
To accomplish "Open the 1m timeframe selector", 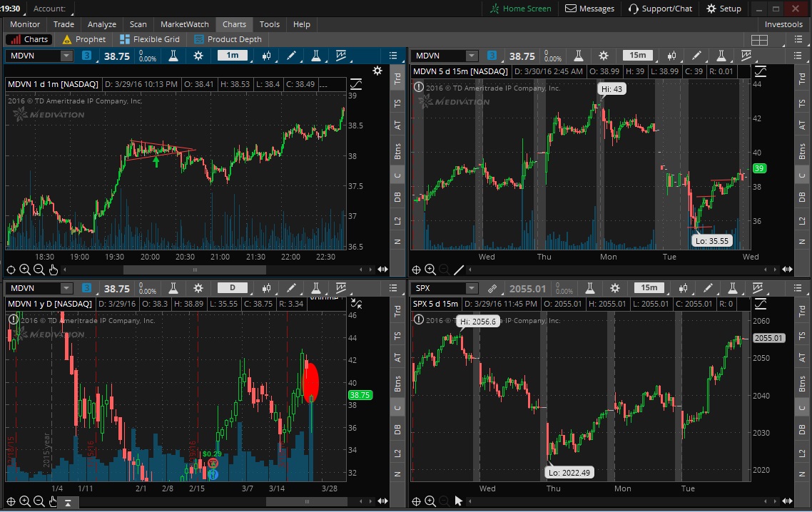I will click(x=233, y=56).
